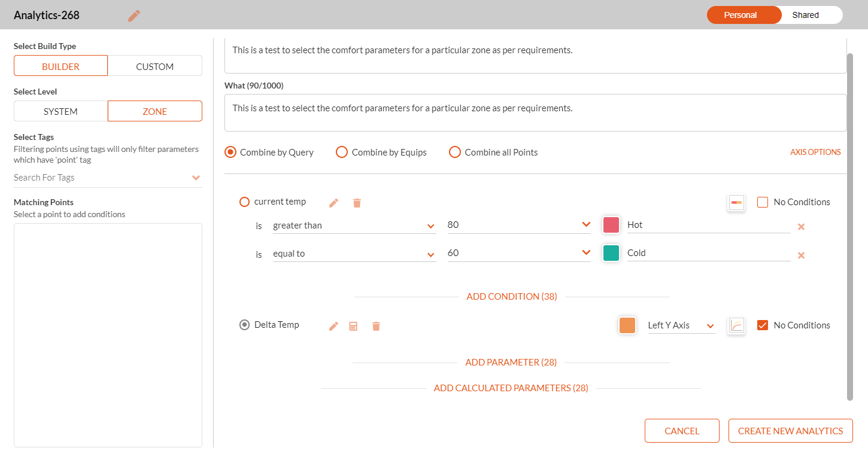This screenshot has height=460, width=868.
Task: Select the SYSTEM level
Action: 60,111
